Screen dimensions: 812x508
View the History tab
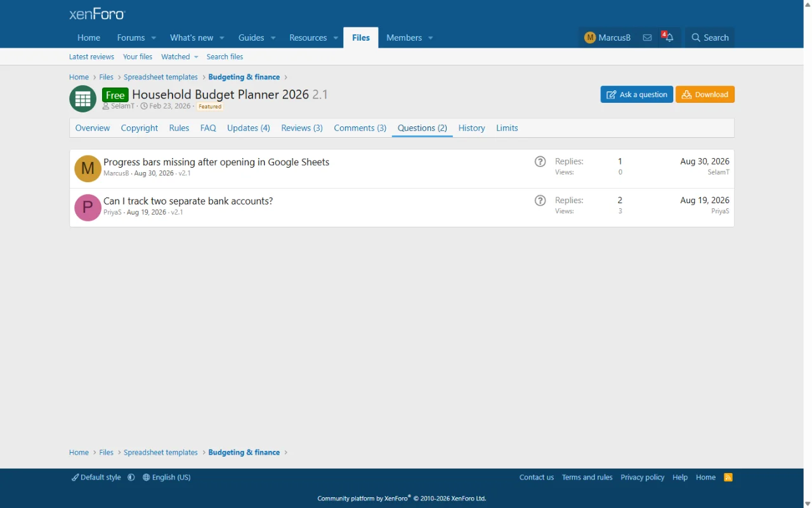(472, 128)
